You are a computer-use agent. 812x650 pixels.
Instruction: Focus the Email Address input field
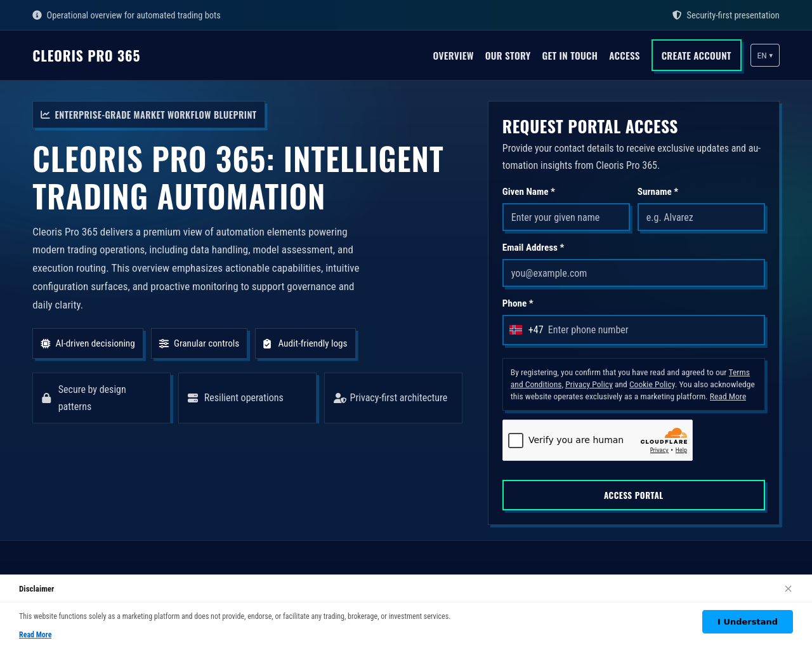[634, 273]
